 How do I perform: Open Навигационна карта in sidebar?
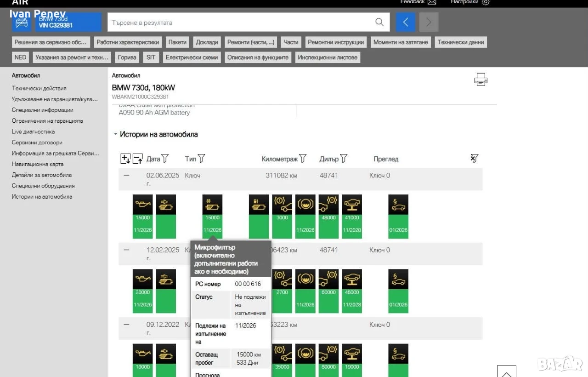pyautogui.click(x=38, y=164)
